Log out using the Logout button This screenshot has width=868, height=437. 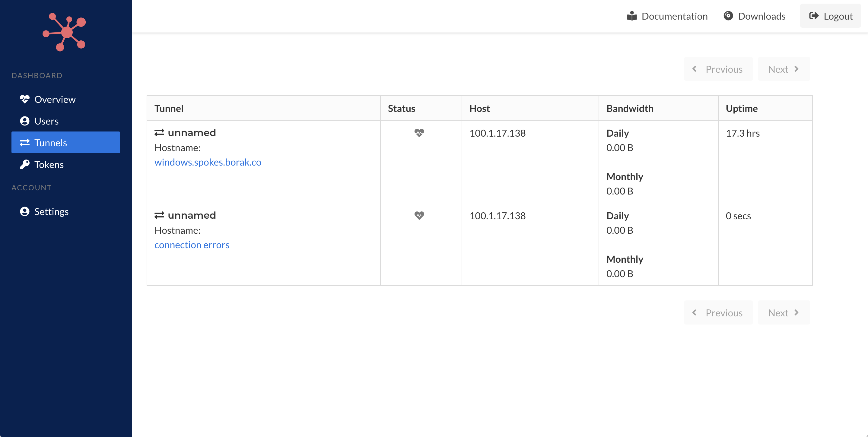(x=831, y=16)
